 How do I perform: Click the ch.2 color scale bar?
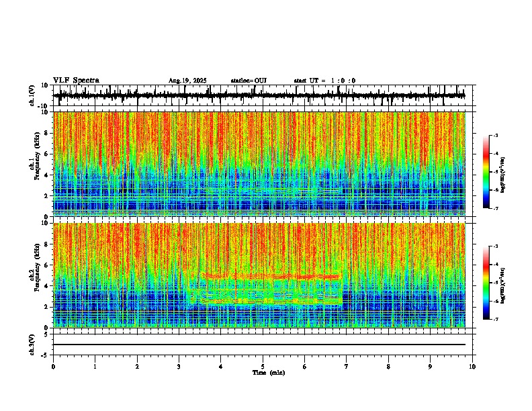(x=486, y=283)
